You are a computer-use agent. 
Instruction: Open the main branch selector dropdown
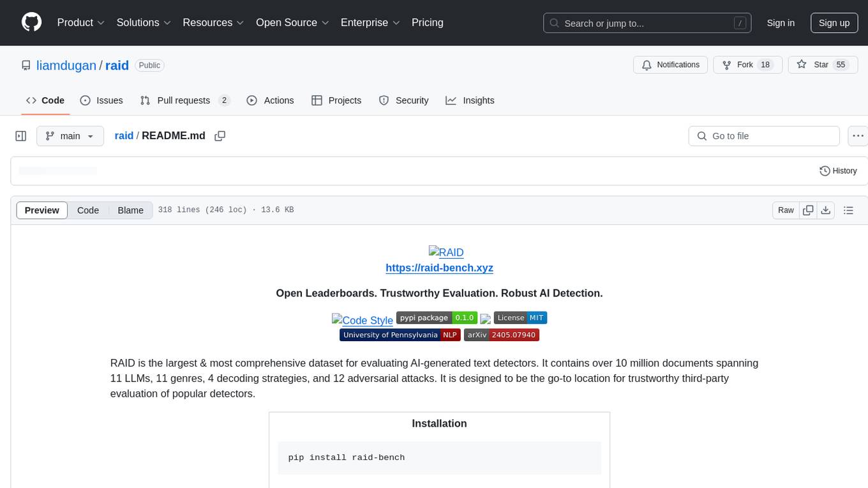tap(70, 136)
